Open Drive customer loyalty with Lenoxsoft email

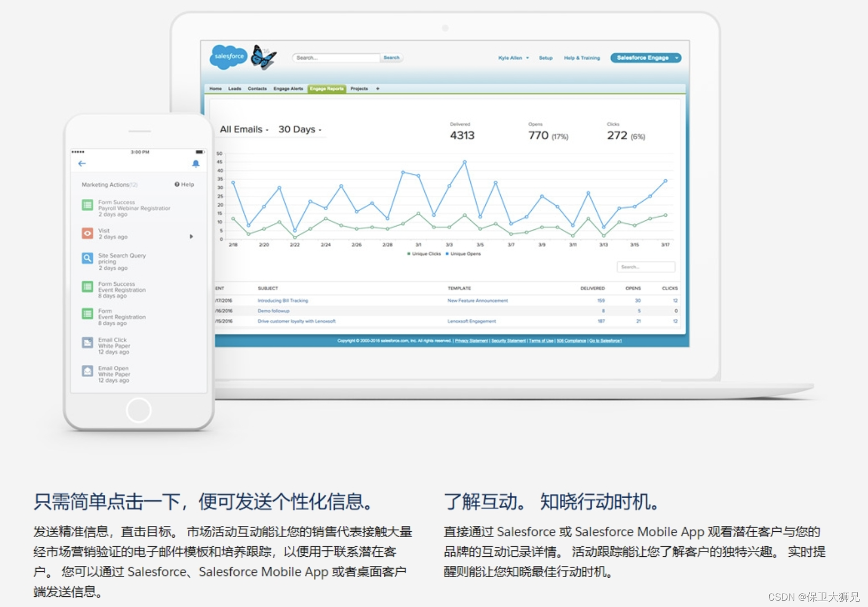297,321
